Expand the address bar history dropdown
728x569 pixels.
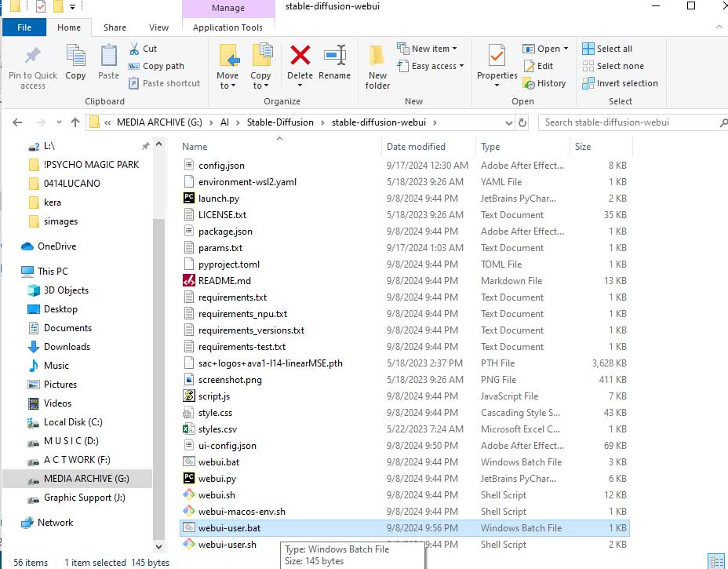(509, 122)
